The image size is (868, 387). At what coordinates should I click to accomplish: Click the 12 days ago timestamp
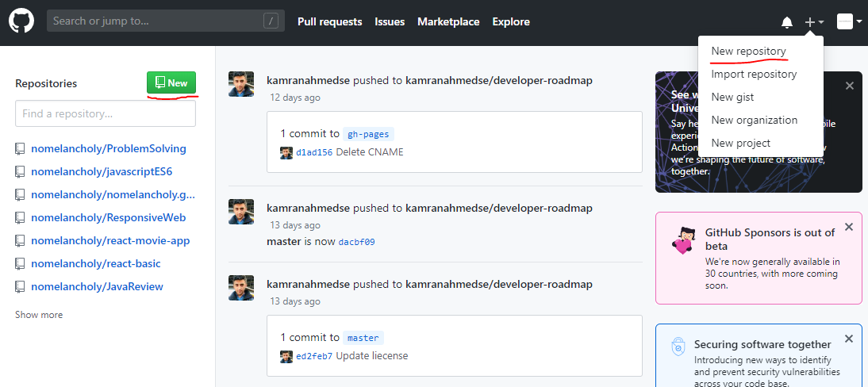tap(295, 98)
